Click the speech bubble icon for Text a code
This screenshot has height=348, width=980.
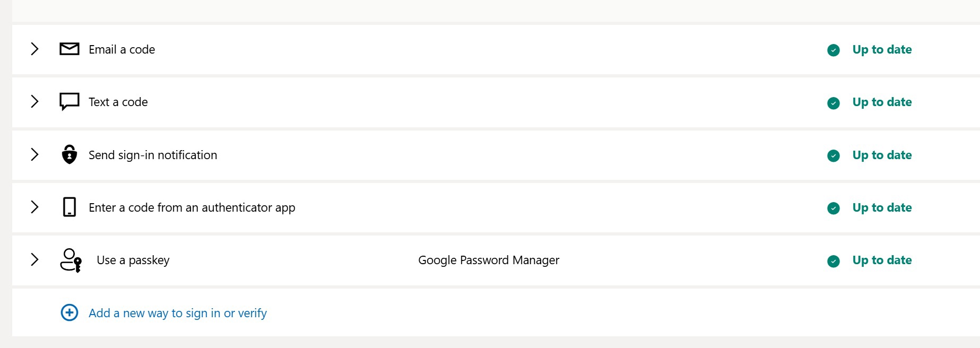70,101
